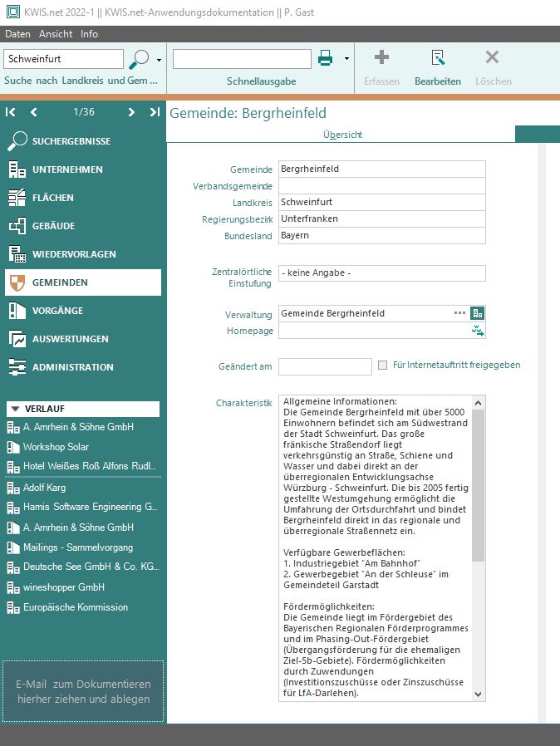Open Vorgänge section in sidebar
This screenshot has width=560, height=746.
[83, 311]
